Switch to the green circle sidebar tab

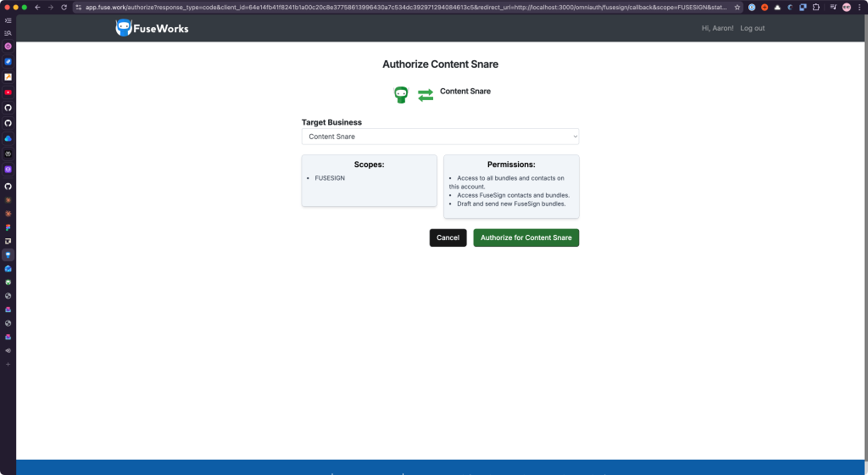(8, 282)
